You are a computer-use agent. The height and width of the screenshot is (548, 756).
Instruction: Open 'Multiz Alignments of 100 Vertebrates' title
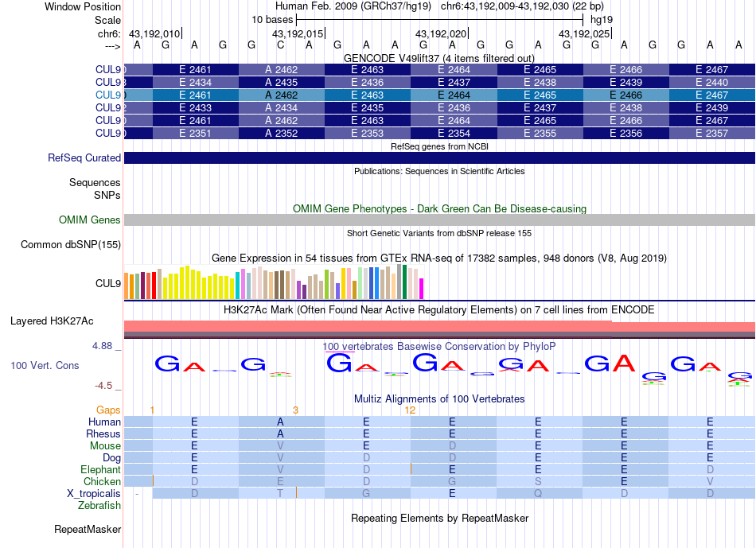(x=439, y=399)
